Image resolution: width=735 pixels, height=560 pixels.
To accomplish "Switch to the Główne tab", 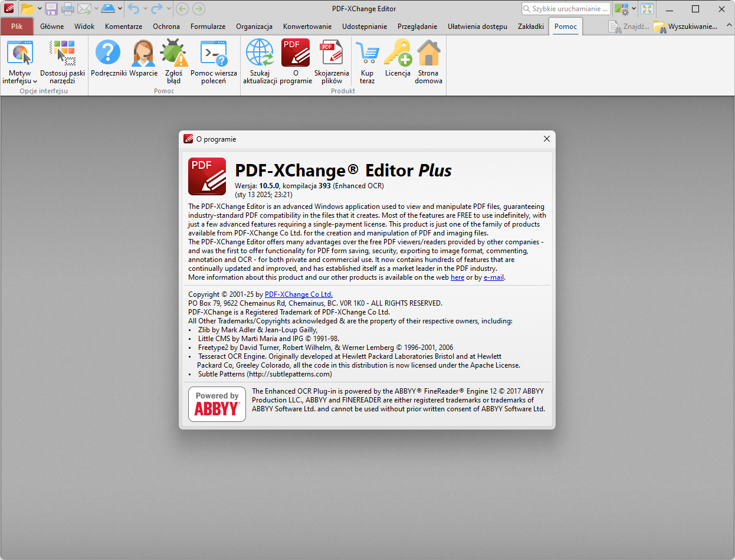I will [x=52, y=27].
